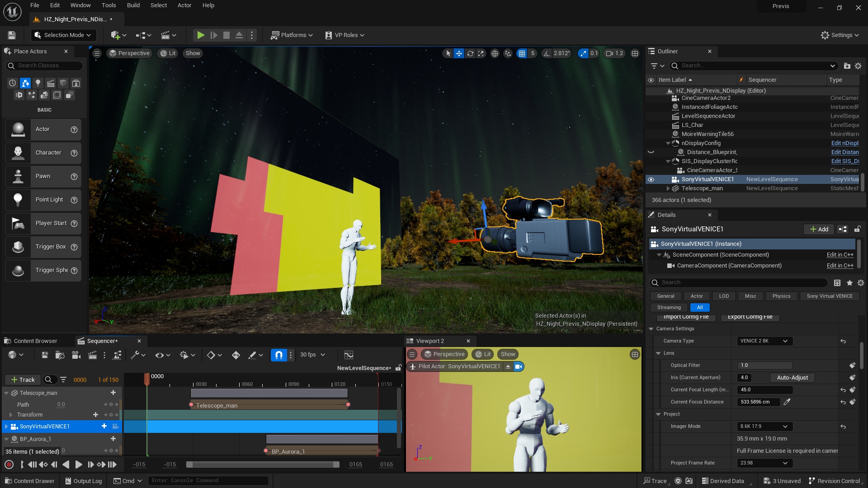Open the Focus Distance eyedropper picker
868x488 pixels.
coord(788,402)
